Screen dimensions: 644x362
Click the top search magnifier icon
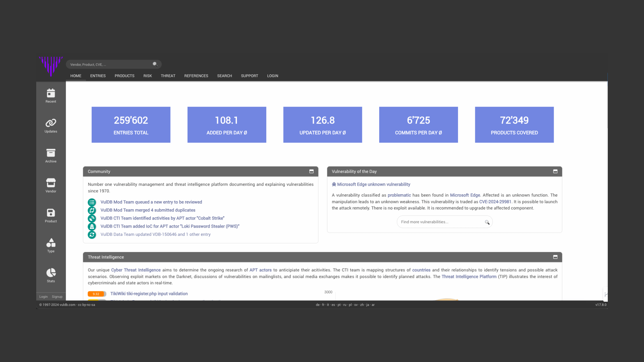[155, 64]
